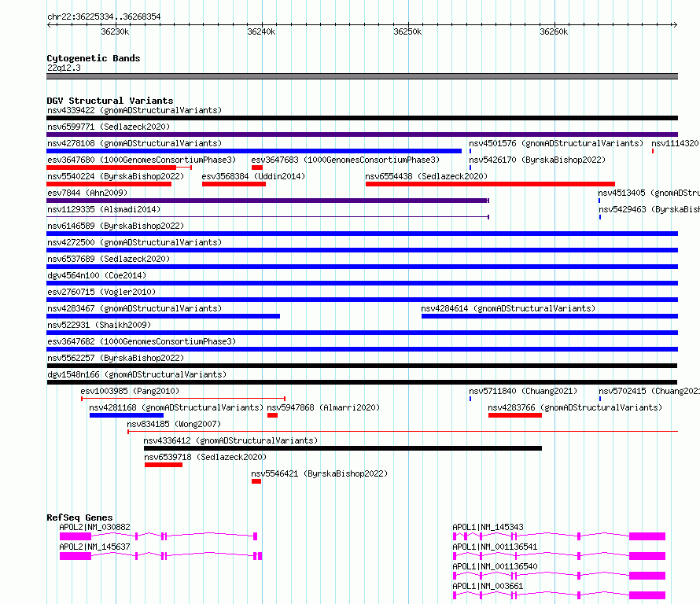Click the nsv4339422 gnomADStructuralVariants label
The width and height of the screenshot is (700, 604).
(134, 110)
